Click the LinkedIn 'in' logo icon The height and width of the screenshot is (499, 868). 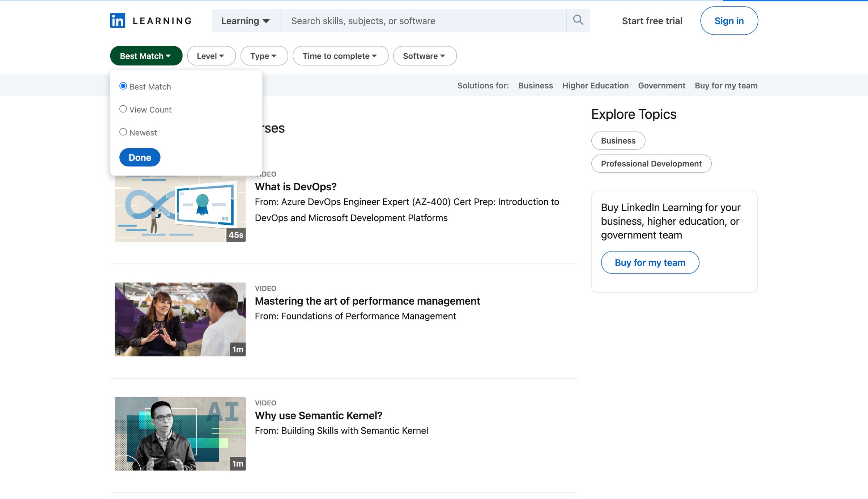click(118, 21)
